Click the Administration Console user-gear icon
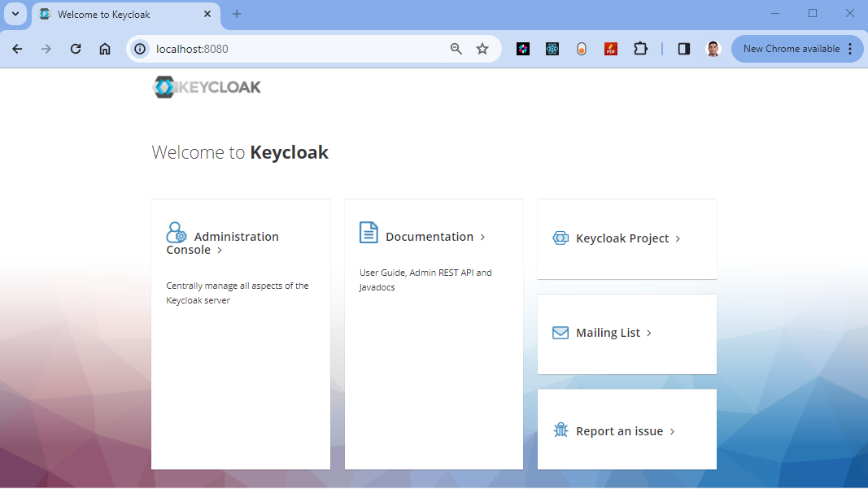868x489 pixels. tap(177, 233)
